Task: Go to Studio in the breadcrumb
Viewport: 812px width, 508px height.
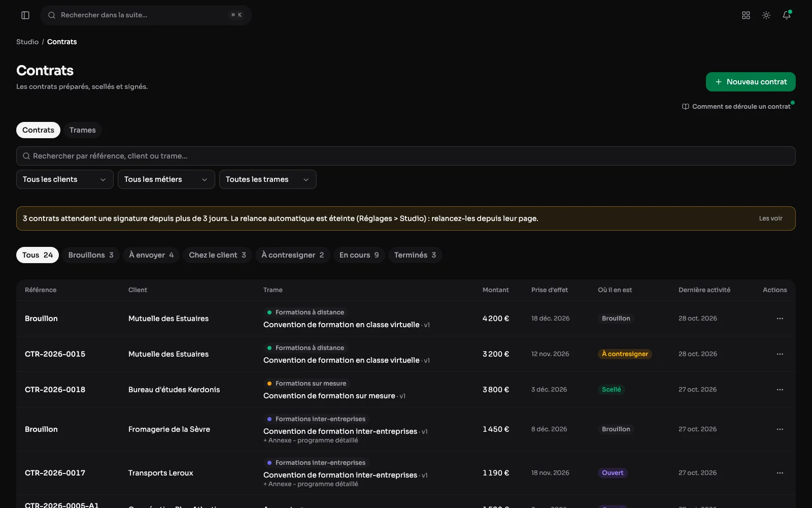Action: 27,42
